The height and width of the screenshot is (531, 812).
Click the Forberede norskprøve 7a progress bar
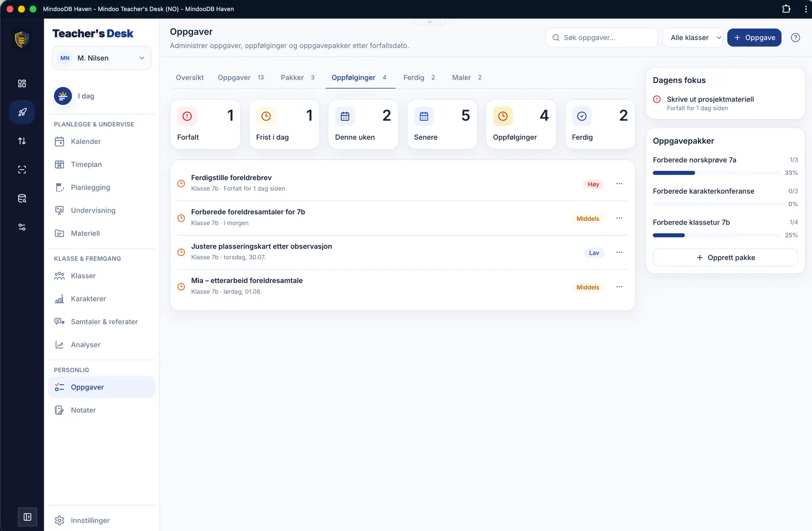pos(717,173)
